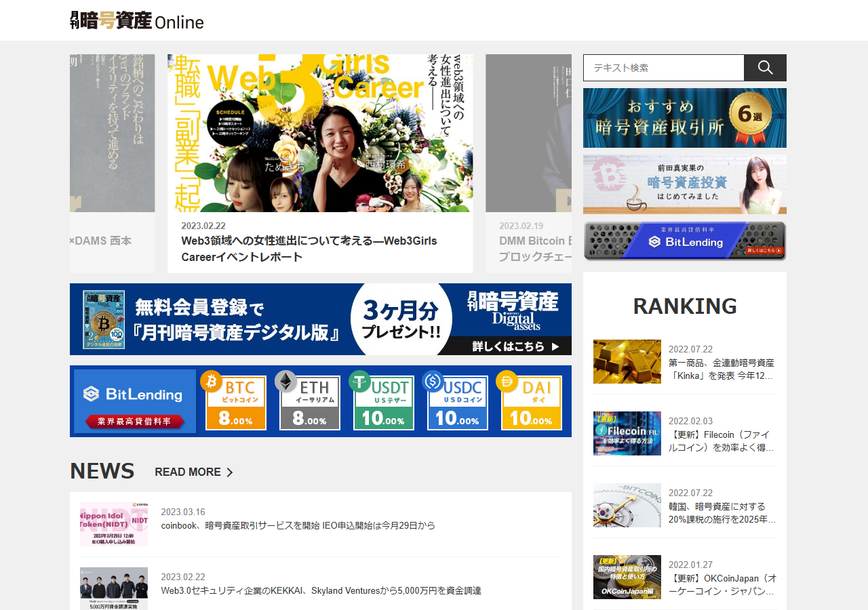Focus the テキスト検索 search field
The width and height of the screenshot is (868, 610).
click(x=664, y=68)
